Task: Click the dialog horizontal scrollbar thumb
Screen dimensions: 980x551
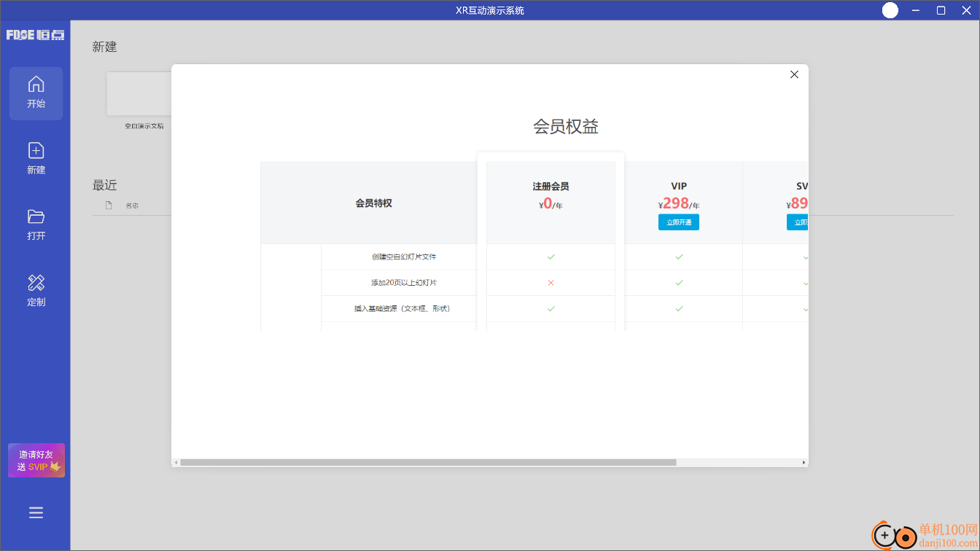Action: [x=428, y=462]
